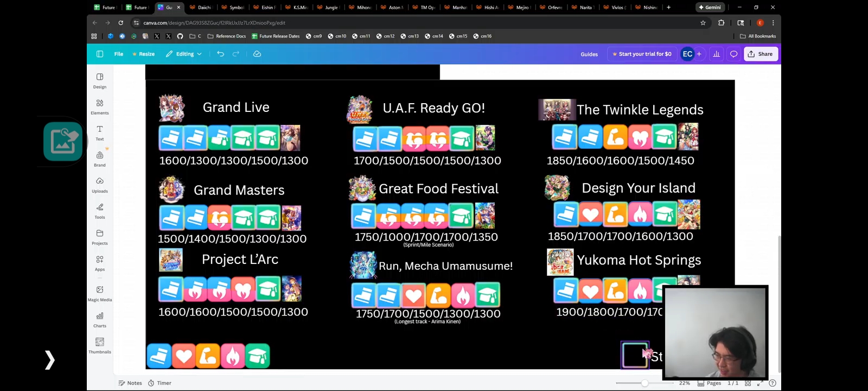This screenshot has width=868, height=391.
Task: Open the Chrome apps grid icon
Action: point(94,36)
